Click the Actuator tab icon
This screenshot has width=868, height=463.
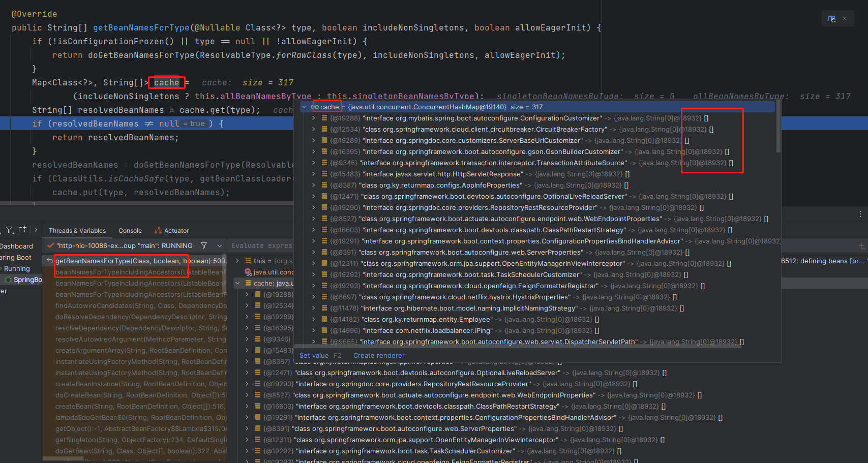pos(158,231)
